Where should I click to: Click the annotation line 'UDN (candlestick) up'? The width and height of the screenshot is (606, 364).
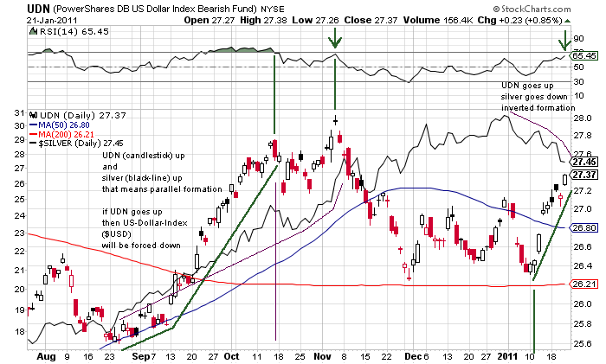click(144, 156)
